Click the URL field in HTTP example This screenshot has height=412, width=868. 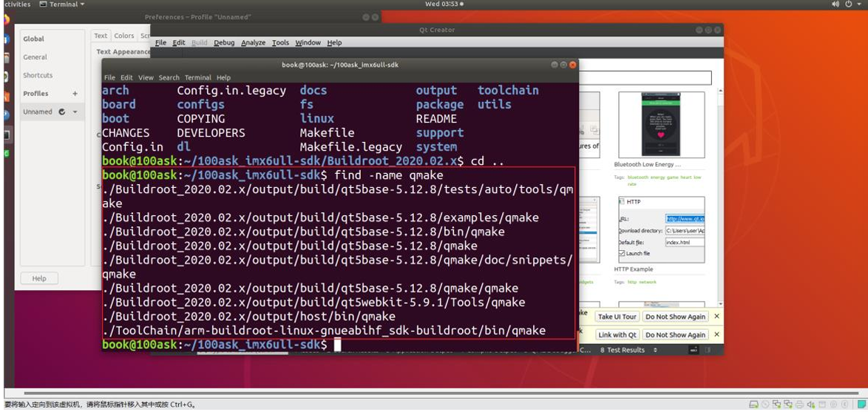(x=685, y=219)
